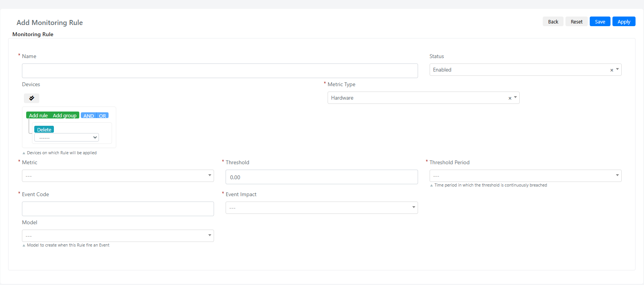Click the double-check devices icon button

point(32,98)
